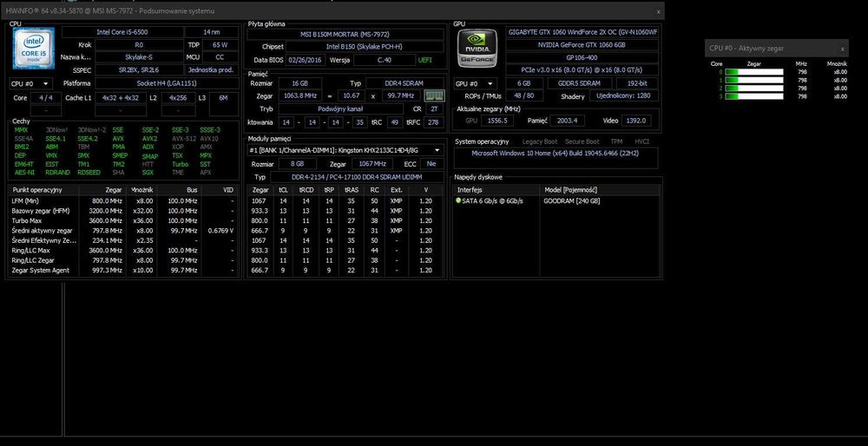Click the GP106-400 GPU codename field

(582, 57)
